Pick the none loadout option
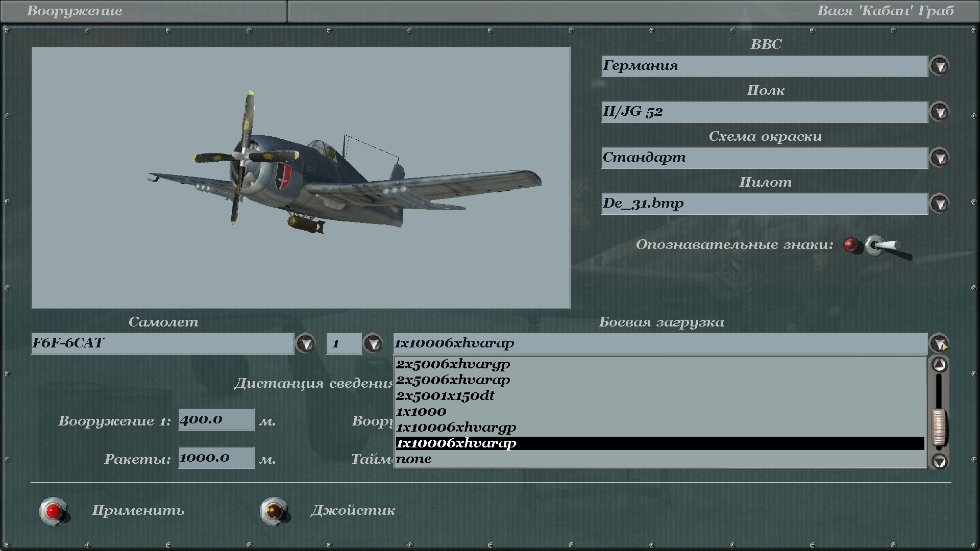This screenshot has width=980, height=551. (414, 459)
